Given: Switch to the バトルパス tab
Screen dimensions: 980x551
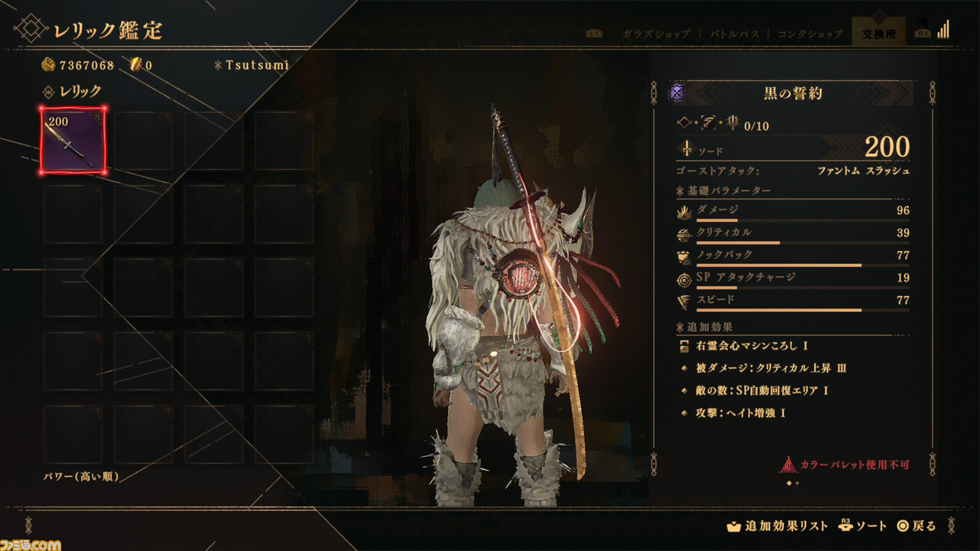Looking at the screenshot, I should click(x=734, y=34).
